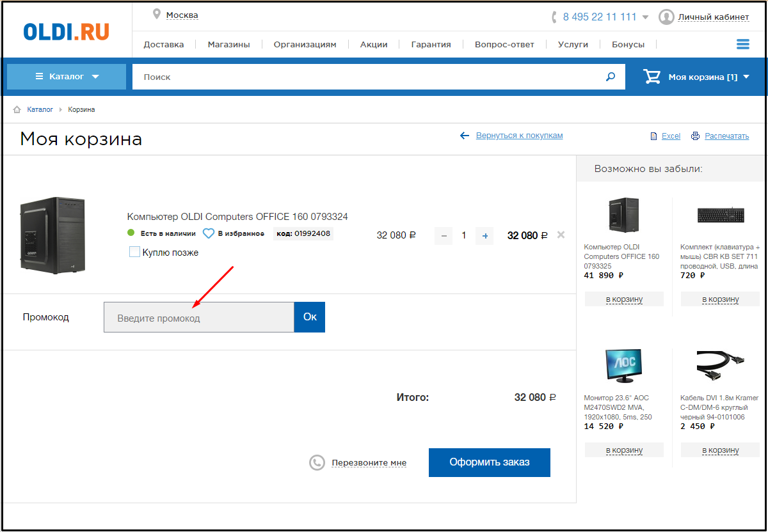Open Комплект (клавиатура + мышь) CBR title
Viewport: 768px width, 532px height.
[x=720, y=256]
